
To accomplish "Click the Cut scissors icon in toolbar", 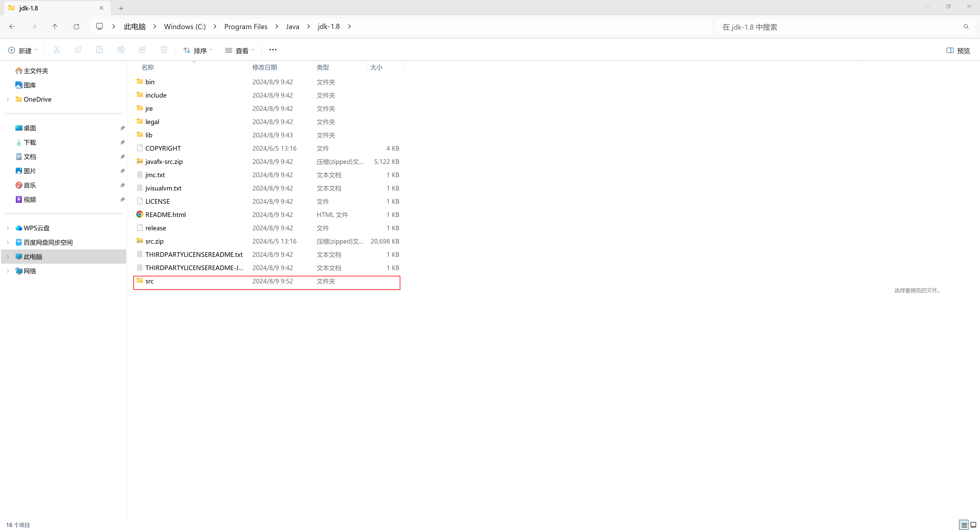I will coord(57,50).
